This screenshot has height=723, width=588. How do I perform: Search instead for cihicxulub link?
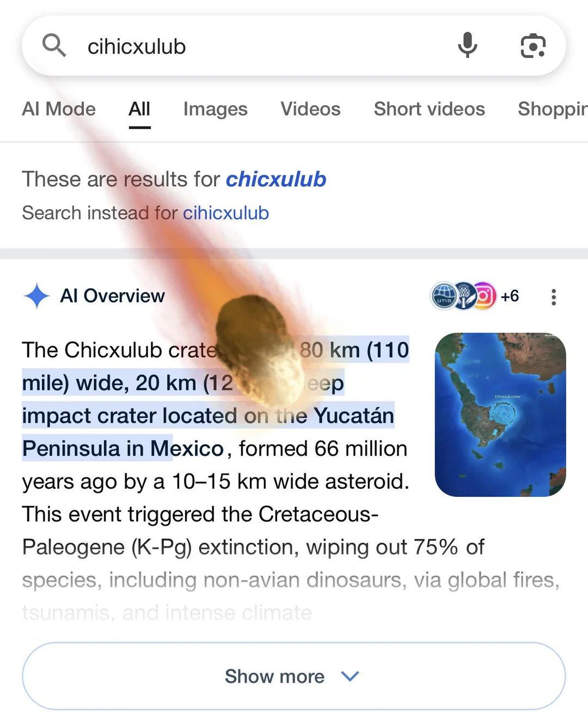coord(225,213)
